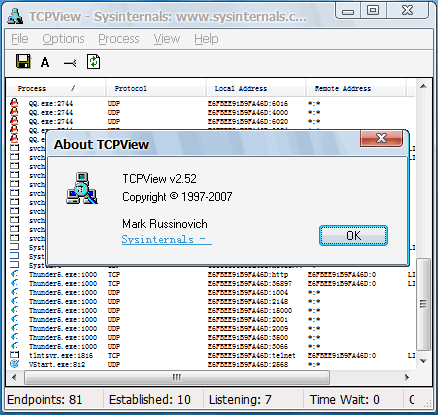Click the Thunder5 icon in the port 3600 row
Image resolution: width=438 pixels, height=415 pixels.
15,337
